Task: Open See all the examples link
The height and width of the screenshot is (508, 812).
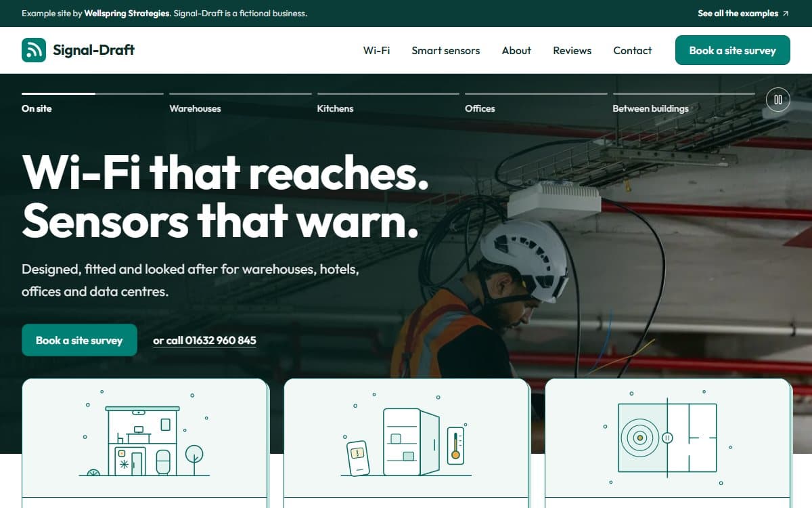Action: coord(743,14)
